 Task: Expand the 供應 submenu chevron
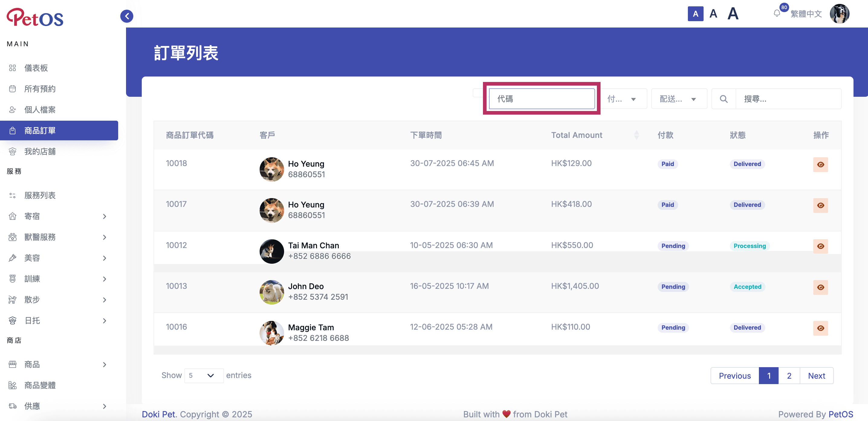pos(105,406)
